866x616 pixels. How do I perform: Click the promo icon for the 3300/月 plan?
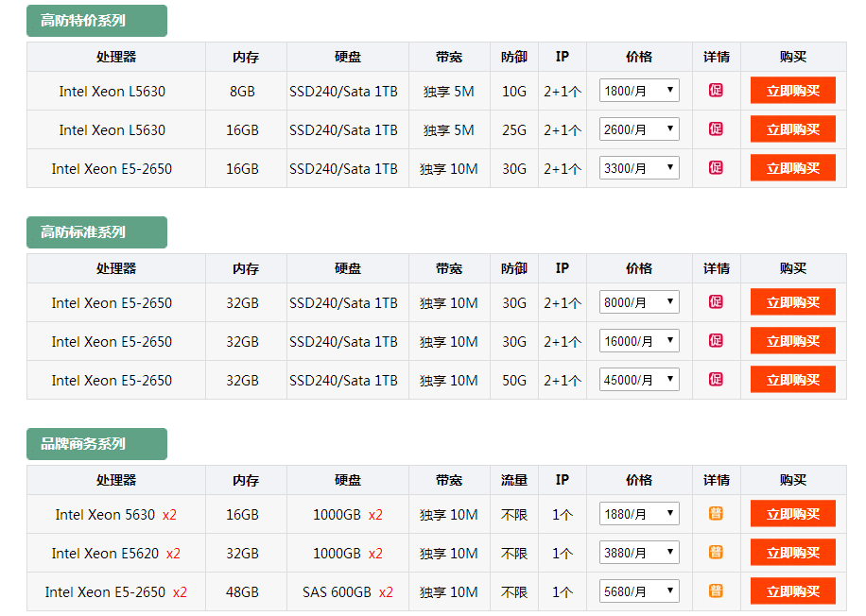click(x=716, y=168)
